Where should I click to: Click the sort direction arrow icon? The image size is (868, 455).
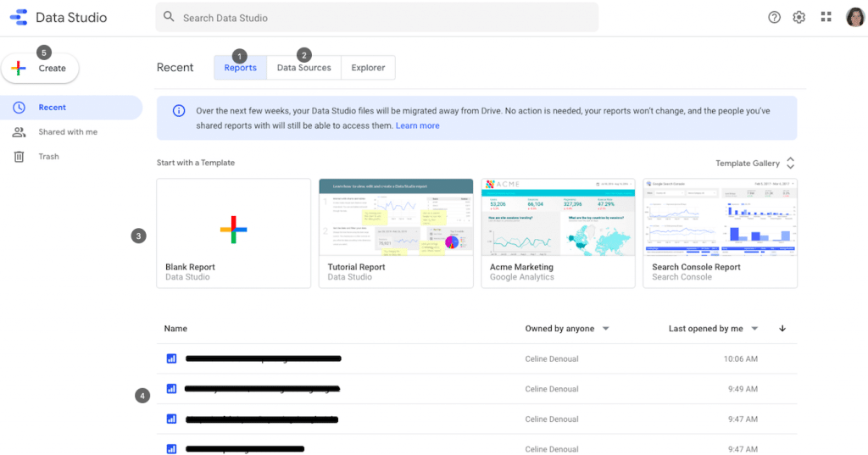(x=782, y=328)
